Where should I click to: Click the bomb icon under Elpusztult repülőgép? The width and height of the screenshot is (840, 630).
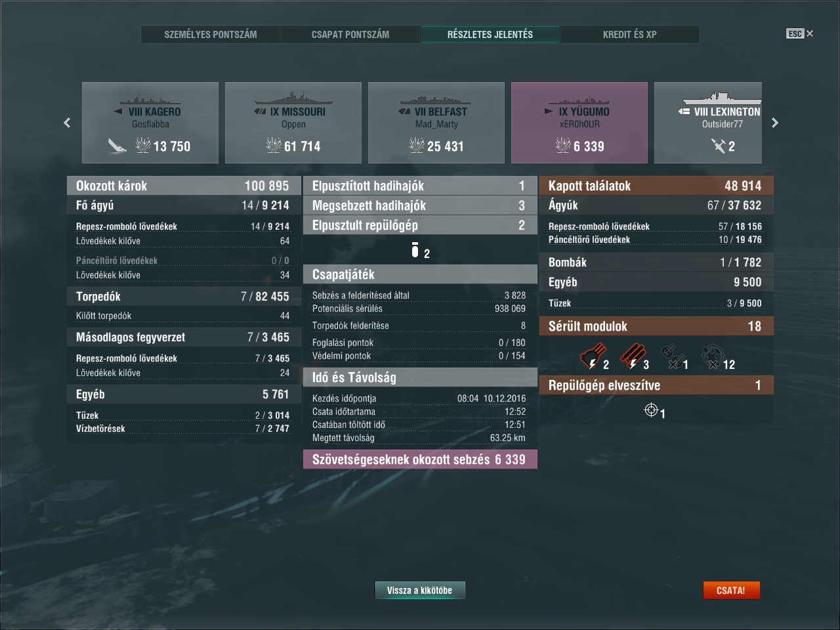415,250
